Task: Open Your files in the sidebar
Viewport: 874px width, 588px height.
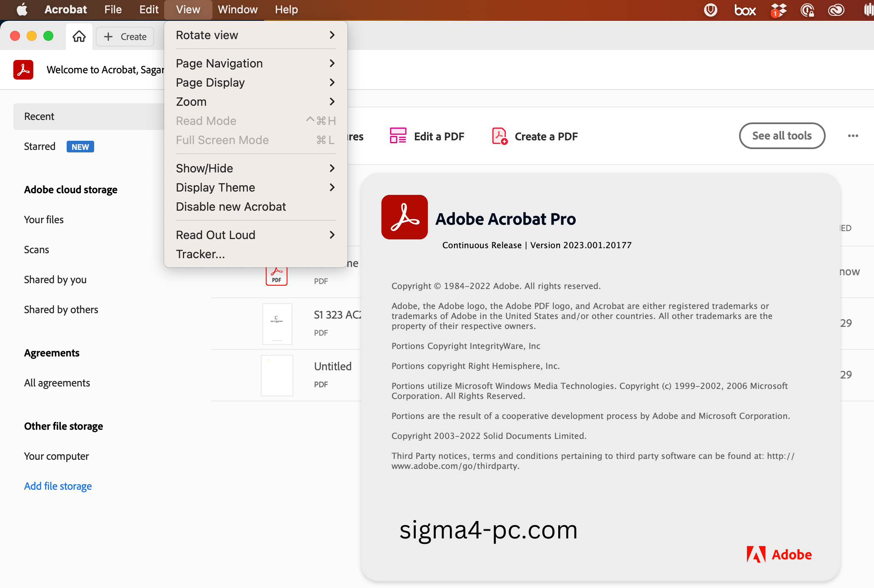Action: click(44, 220)
